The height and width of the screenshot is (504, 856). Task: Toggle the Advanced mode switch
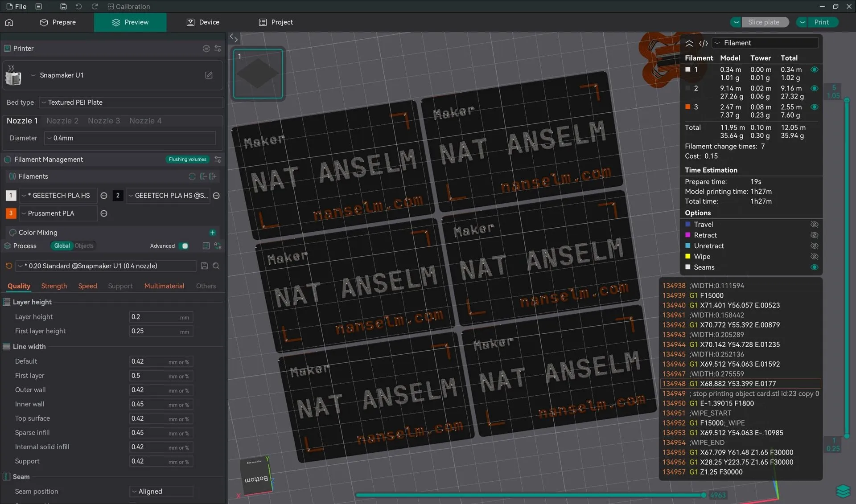tap(183, 246)
